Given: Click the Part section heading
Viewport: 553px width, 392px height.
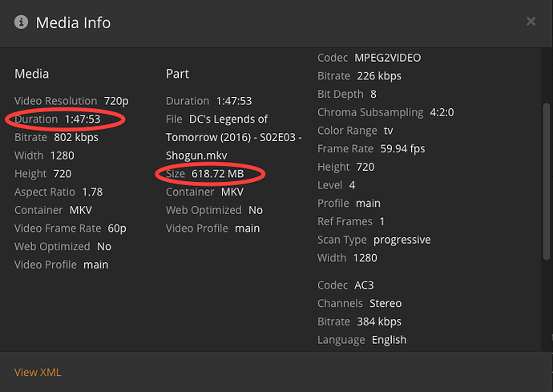Looking at the screenshot, I should pos(177,74).
